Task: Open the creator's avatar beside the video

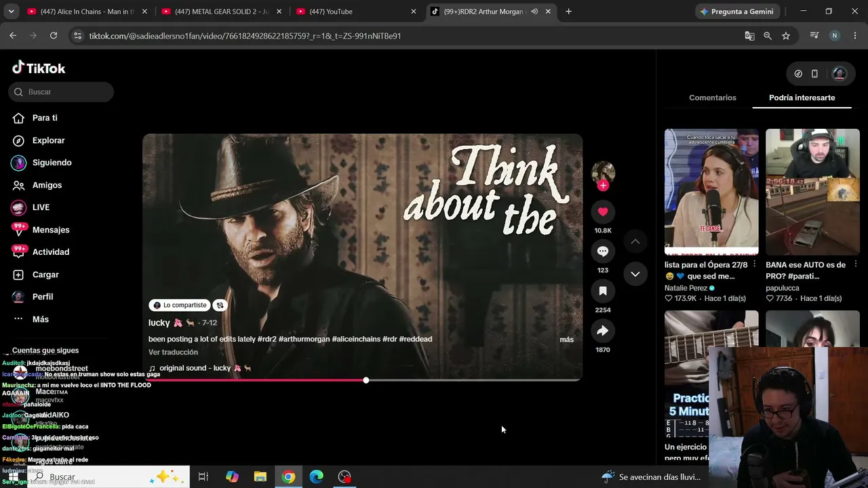Action: (x=603, y=172)
